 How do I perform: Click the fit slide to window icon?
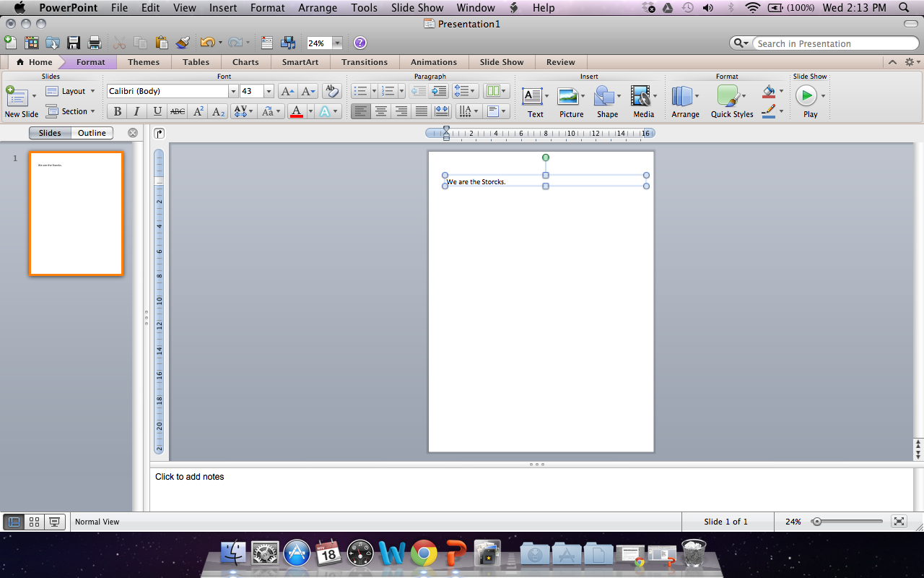pyautogui.click(x=899, y=521)
